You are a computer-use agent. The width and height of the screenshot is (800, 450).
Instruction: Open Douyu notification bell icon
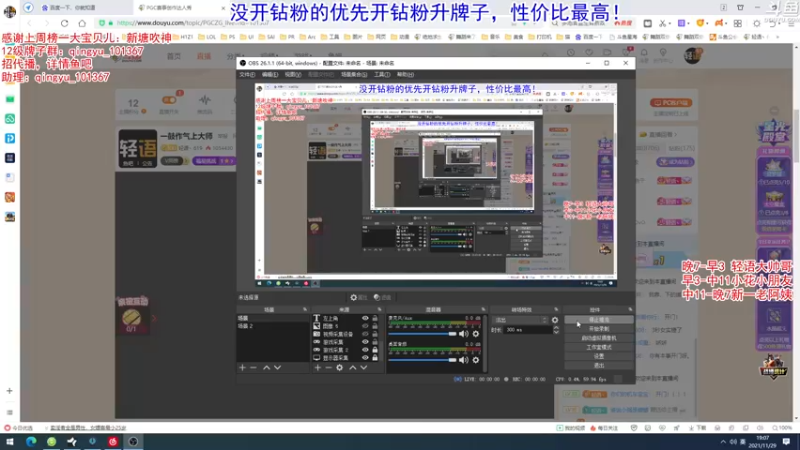[x=644, y=53]
